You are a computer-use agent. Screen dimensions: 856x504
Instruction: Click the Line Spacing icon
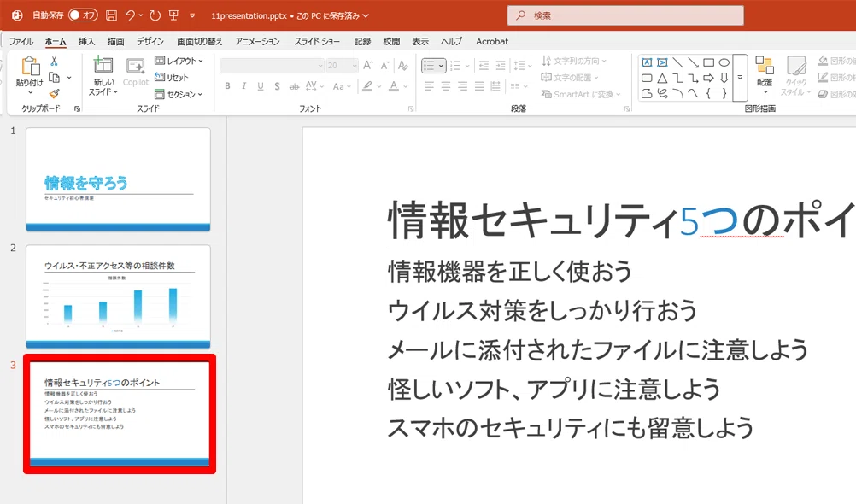pos(519,66)
